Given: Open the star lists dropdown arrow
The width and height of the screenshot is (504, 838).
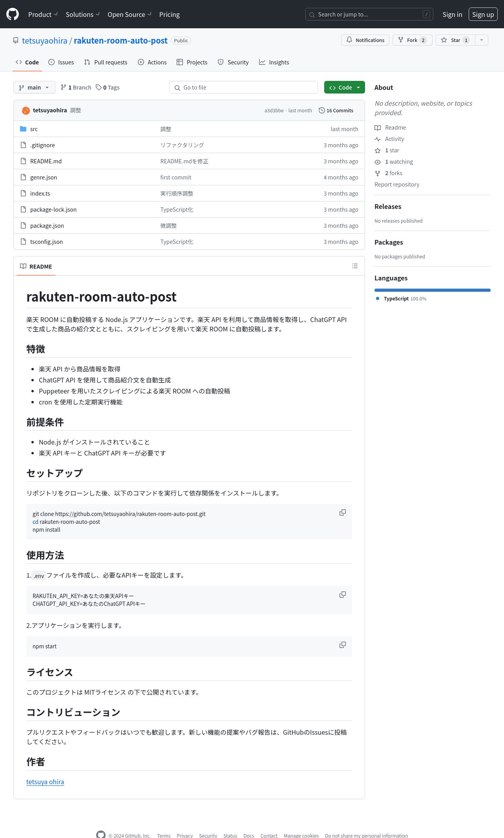Looking at the screenshot, I should 482,40.
